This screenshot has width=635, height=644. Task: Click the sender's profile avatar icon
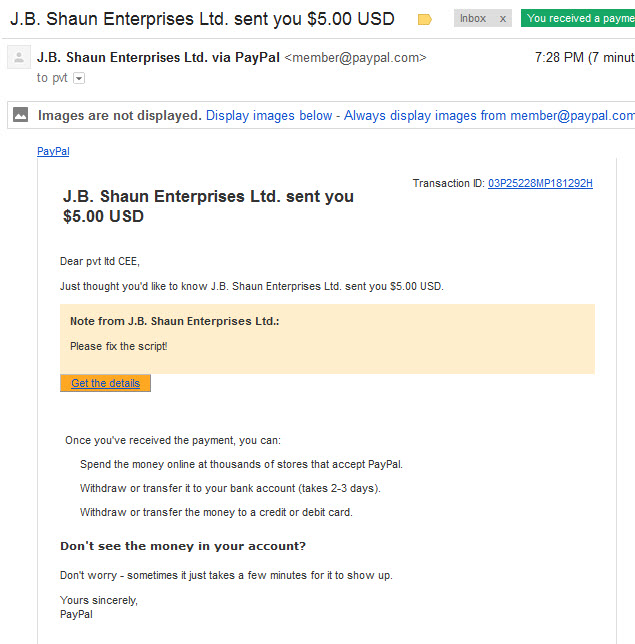19,57
